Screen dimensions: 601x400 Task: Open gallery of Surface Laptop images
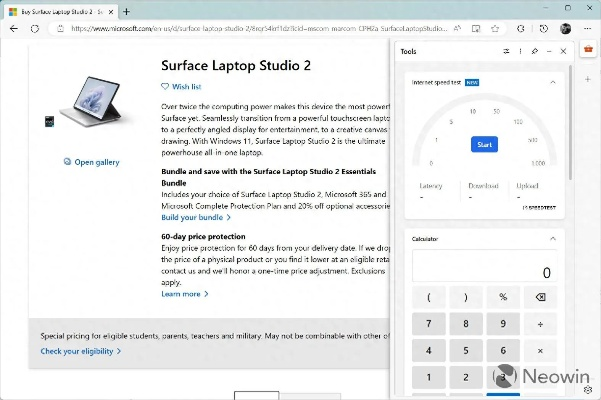[93, 162]
